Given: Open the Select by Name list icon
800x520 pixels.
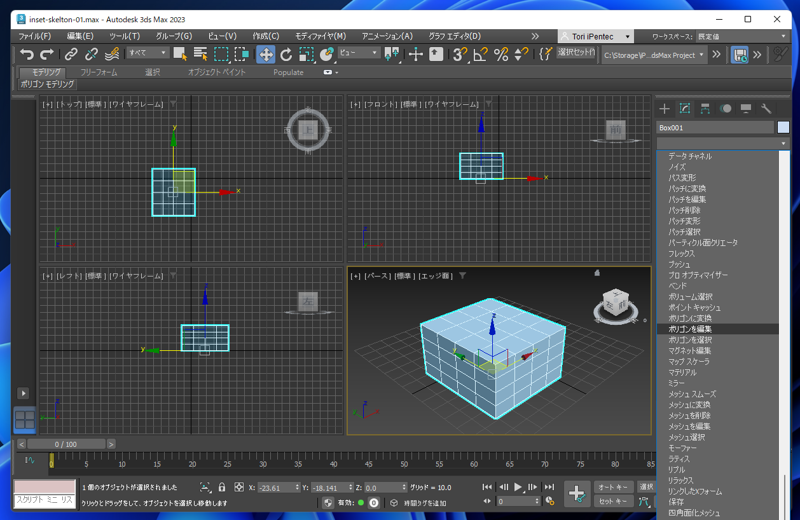Looking at the screenshot, I should coord(201,54).
